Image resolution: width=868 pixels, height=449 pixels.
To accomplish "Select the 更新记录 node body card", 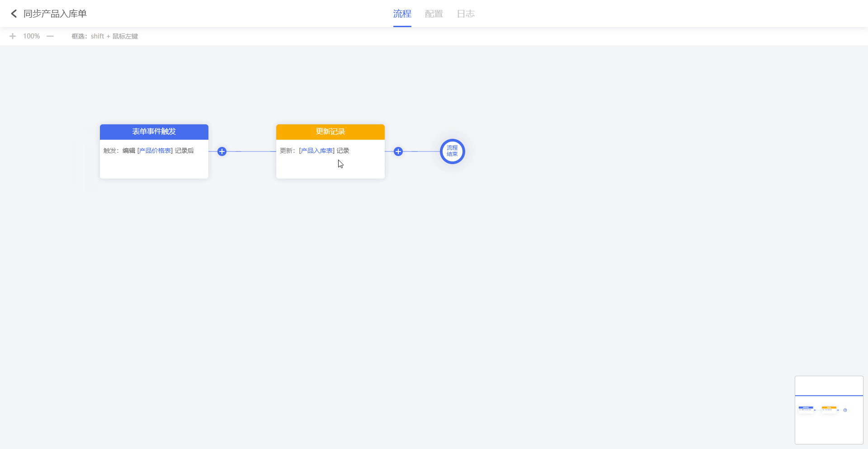I will 330,159.
